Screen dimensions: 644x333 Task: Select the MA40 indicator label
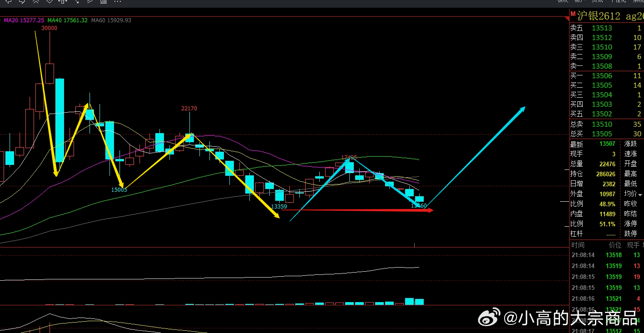[x=68, y=20]
